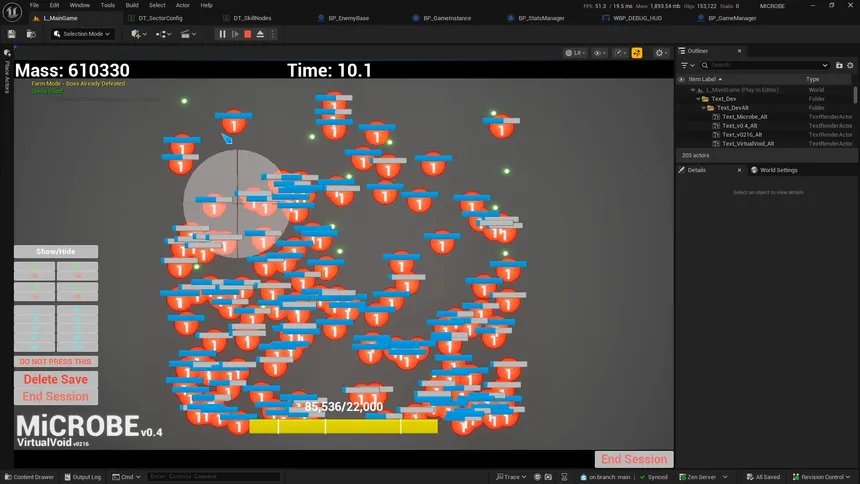Open the Outliner settings gear
This screenshot has width=860, height=484.
click(x=848, y=65)
